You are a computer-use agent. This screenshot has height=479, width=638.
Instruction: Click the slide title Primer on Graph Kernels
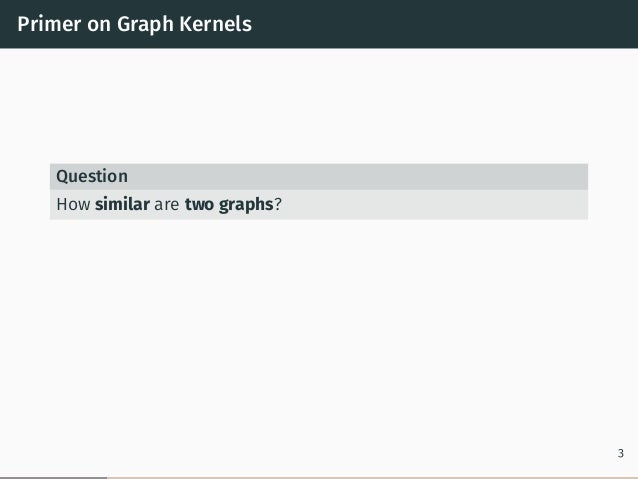tap(134, 24)
